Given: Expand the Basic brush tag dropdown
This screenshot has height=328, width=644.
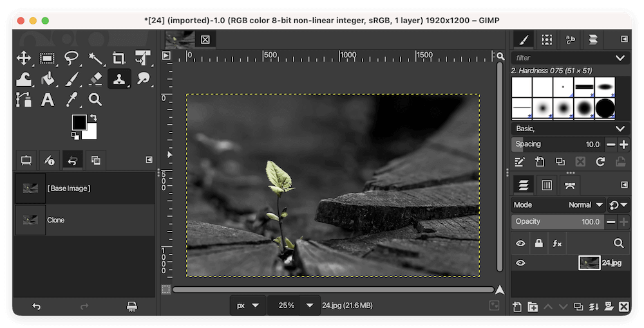Looking at the screenshot, I should coord(620,129).
